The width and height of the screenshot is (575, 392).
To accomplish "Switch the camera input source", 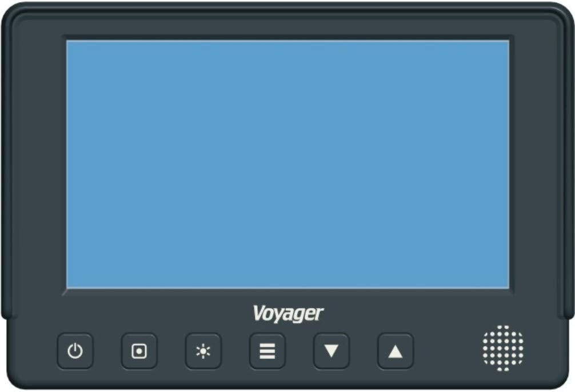I will (139, 350).
